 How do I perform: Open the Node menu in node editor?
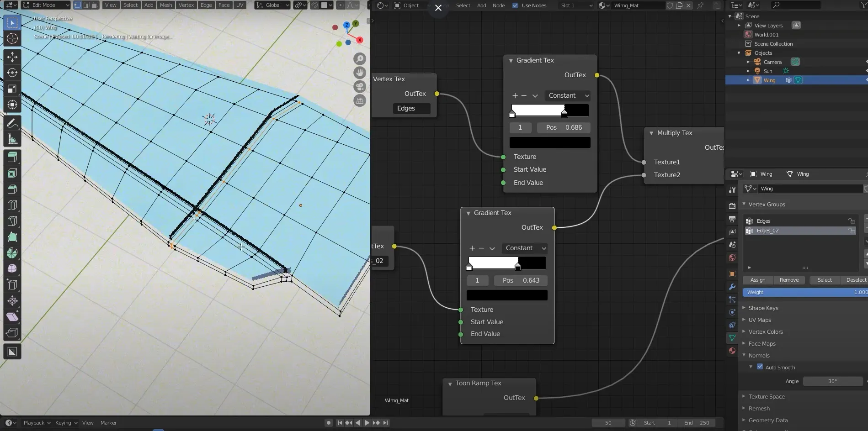499,5
